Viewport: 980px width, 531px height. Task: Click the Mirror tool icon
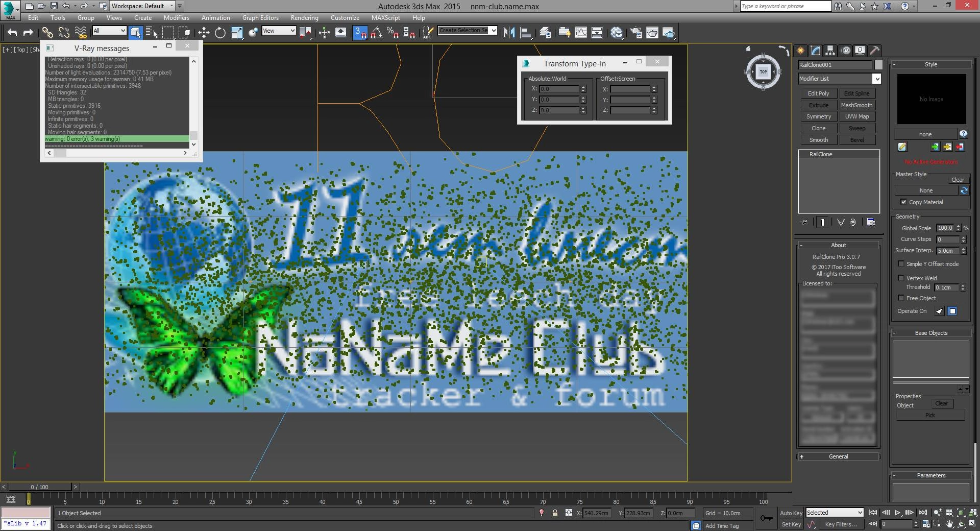click(509, 33)
